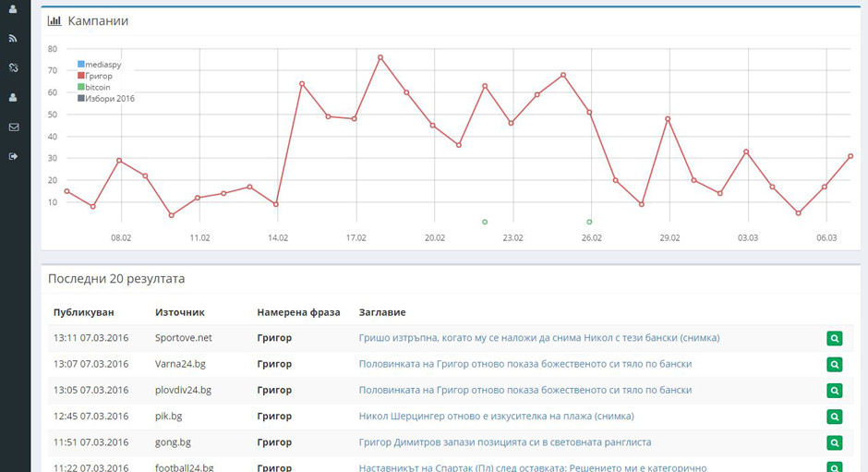Click source cell Sportove.net
Image resolution: width=868 pixels, height=472 pixels.
point(183,338)
